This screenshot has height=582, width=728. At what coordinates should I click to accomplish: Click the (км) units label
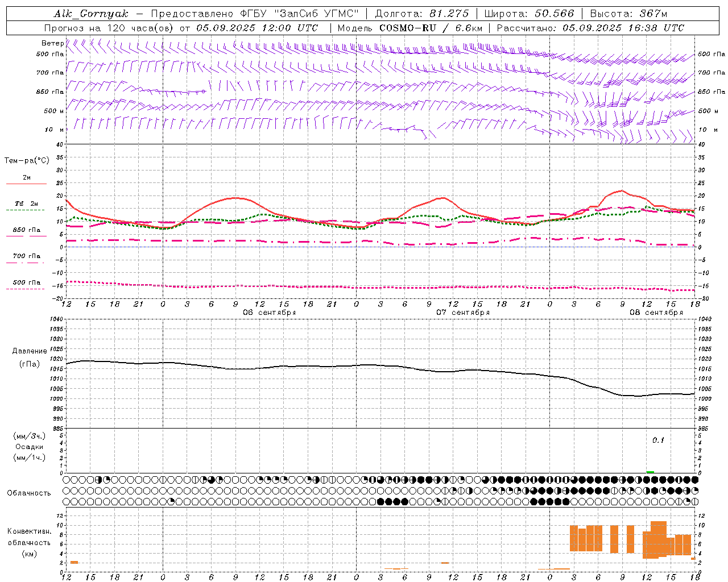click(29, 554)
